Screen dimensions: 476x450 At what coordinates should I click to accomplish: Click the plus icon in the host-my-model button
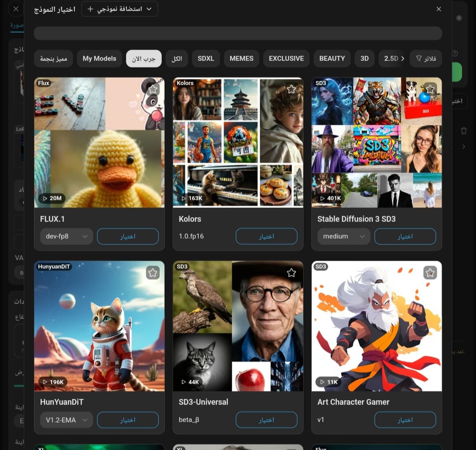pos(90,9)
